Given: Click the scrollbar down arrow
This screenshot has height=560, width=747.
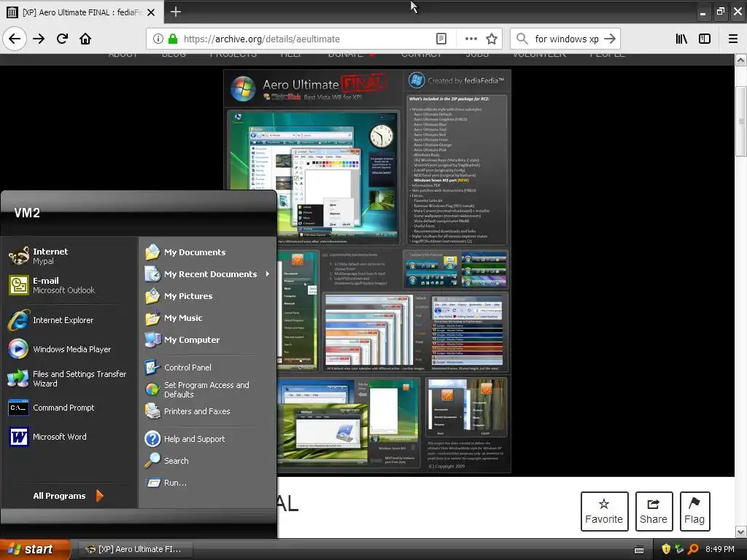Looking at the screenshot, I should 741,532.
